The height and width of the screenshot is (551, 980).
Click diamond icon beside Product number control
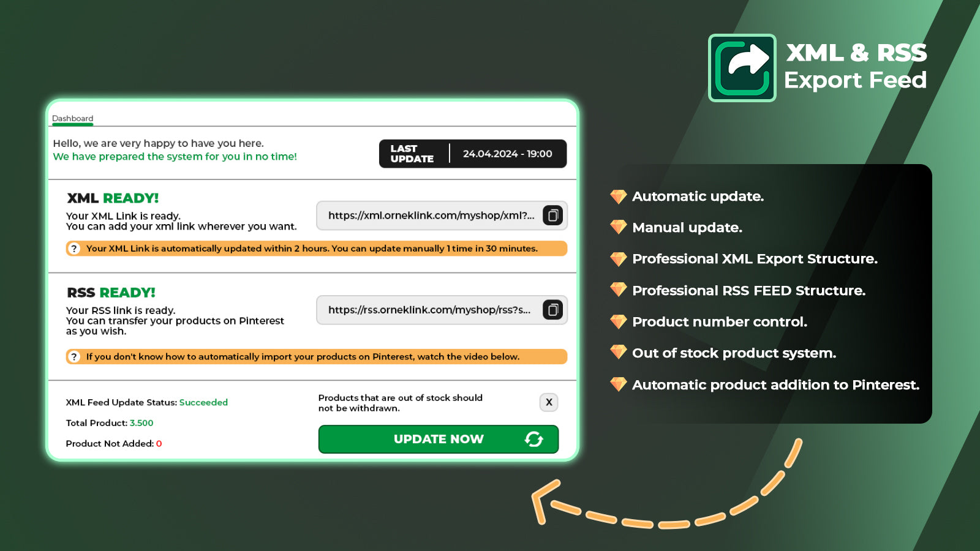click(x=619, y=321)
